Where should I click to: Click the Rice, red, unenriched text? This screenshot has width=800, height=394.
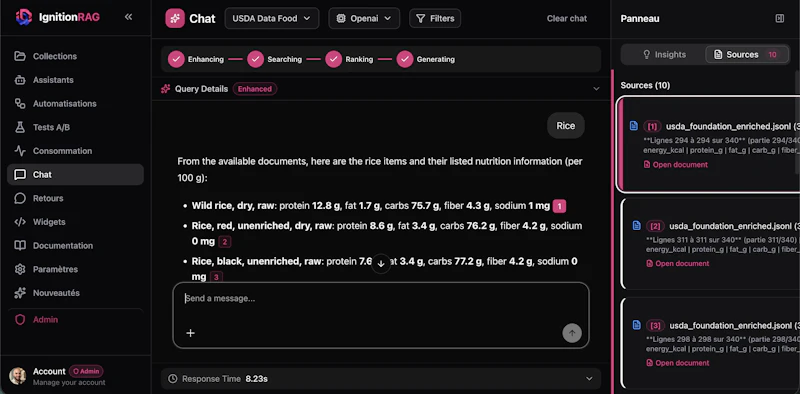pos(261,226)
